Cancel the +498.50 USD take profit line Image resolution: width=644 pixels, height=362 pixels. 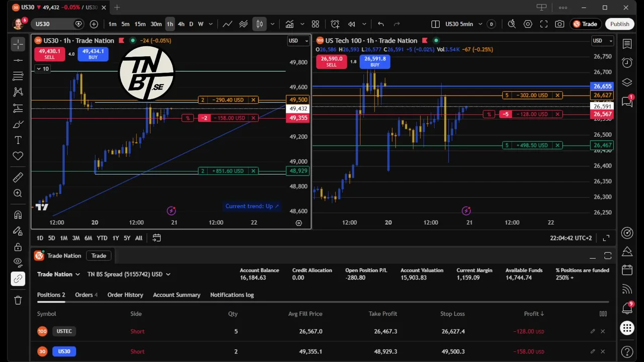pyautogui.click(x=557, y=145)
